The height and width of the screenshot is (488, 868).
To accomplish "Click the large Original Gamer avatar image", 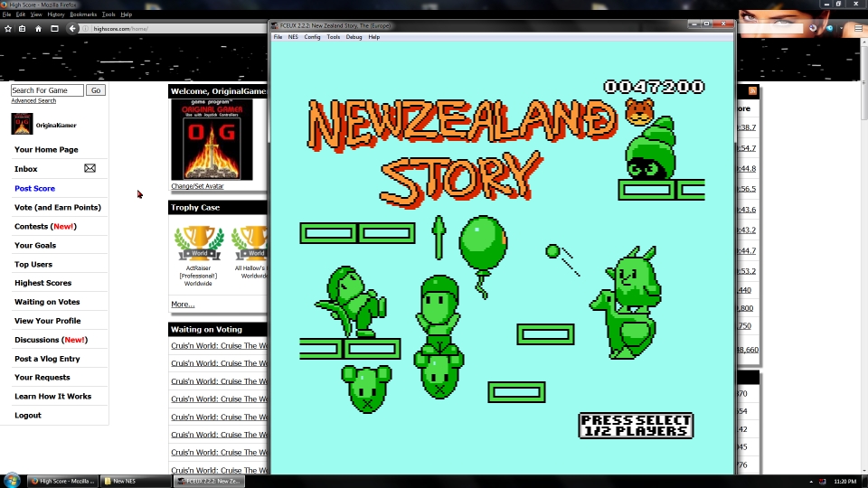I will click(x=212, y=139).
